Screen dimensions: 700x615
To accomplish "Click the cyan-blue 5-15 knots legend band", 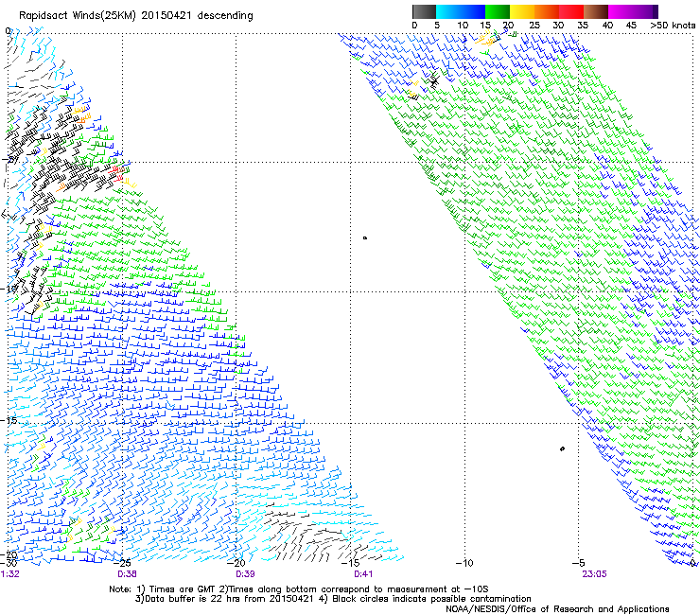I will (461, 11).
